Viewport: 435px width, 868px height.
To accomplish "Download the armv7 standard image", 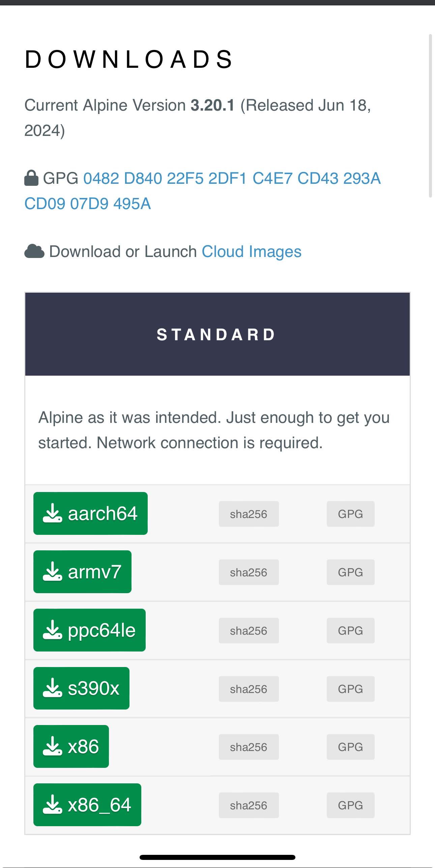I will pyautogui.click(x=82, y=572).
